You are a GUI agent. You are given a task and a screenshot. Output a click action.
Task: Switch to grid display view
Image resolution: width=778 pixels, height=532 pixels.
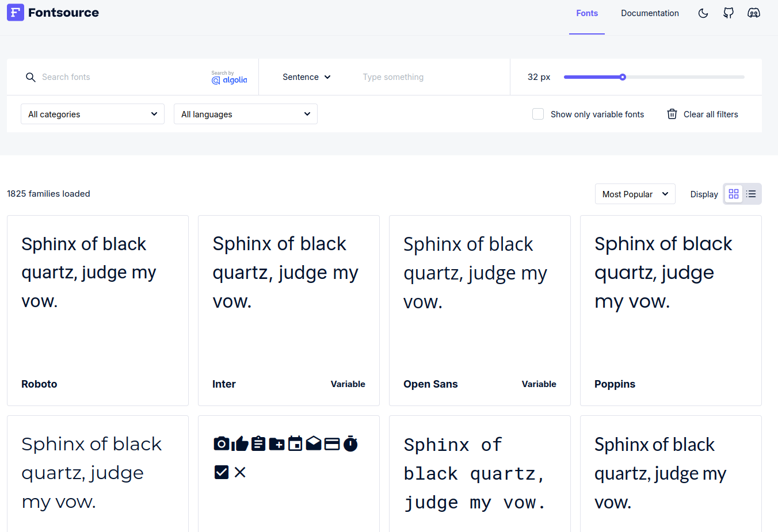(x=734, y=194)
